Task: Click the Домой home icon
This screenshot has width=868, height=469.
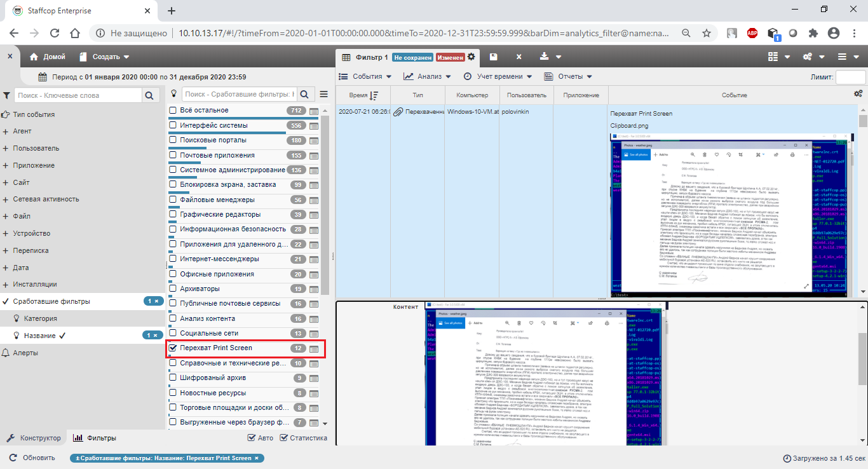Action: 34,57
